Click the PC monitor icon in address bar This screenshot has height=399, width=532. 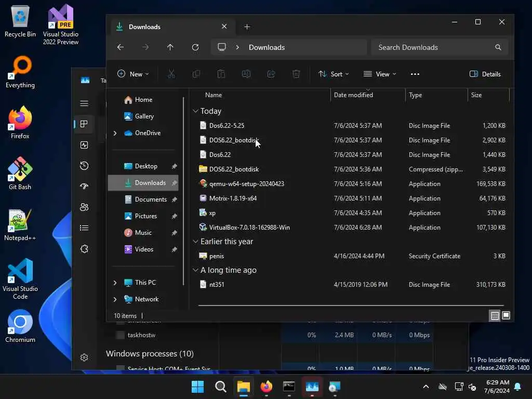click(221, 47)
